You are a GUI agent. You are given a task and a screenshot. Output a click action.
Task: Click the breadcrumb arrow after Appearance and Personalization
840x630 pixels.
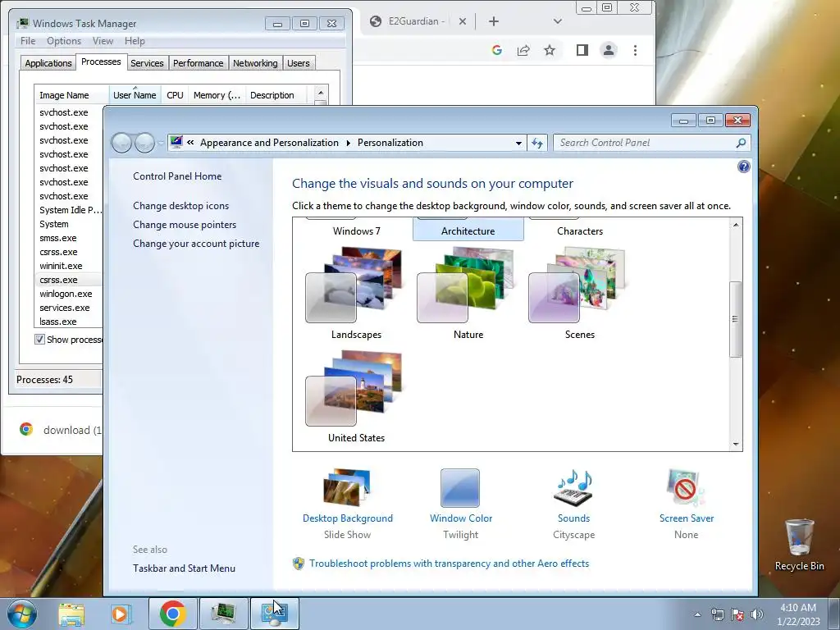point(348,143)
